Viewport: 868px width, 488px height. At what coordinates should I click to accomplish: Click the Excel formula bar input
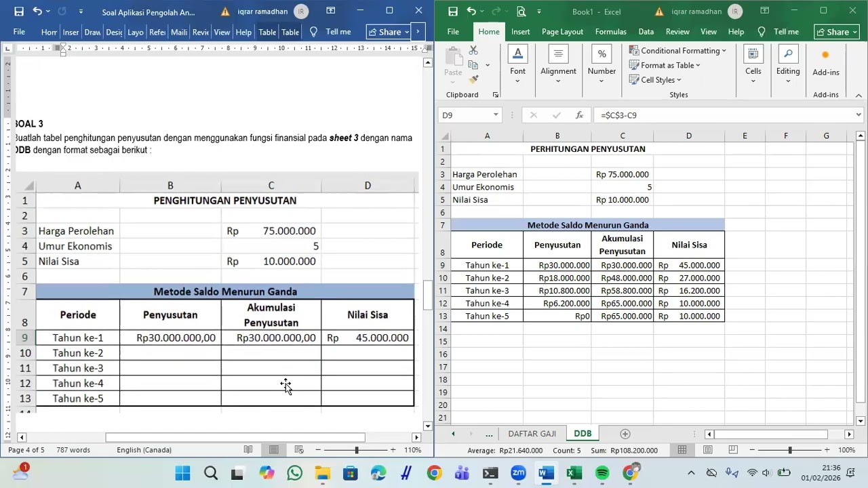[724, 115]
